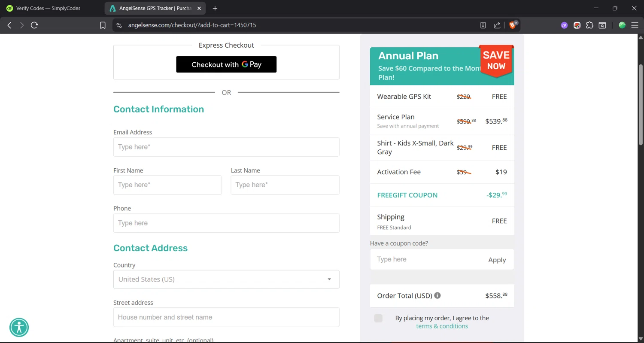Open Brave Shields icon

513,25
